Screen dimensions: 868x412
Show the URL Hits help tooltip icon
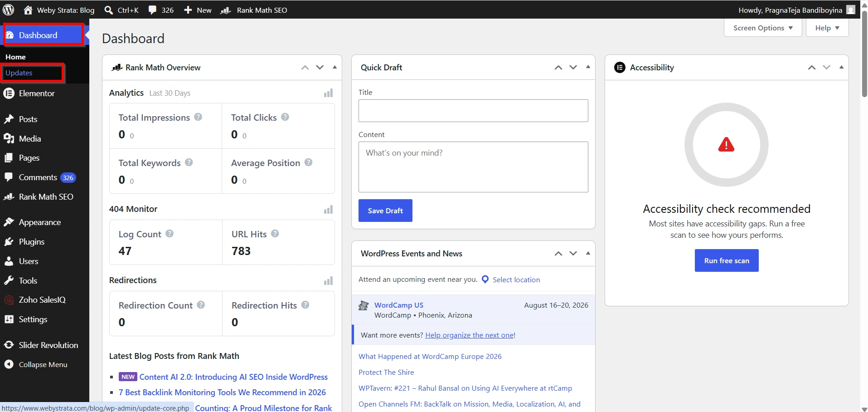pyautogui.click(x=275, y=233)
